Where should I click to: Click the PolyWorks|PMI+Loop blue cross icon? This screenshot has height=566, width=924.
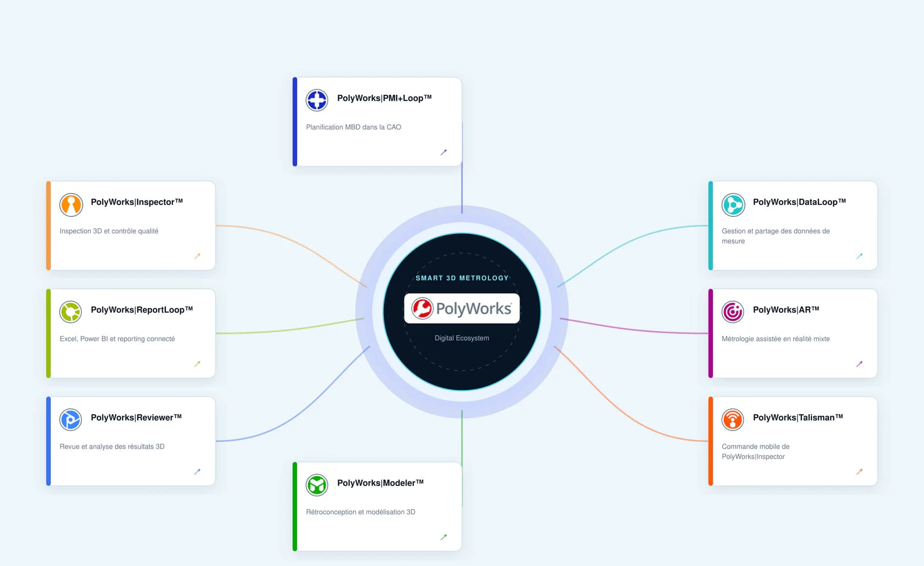pos(317,100)
